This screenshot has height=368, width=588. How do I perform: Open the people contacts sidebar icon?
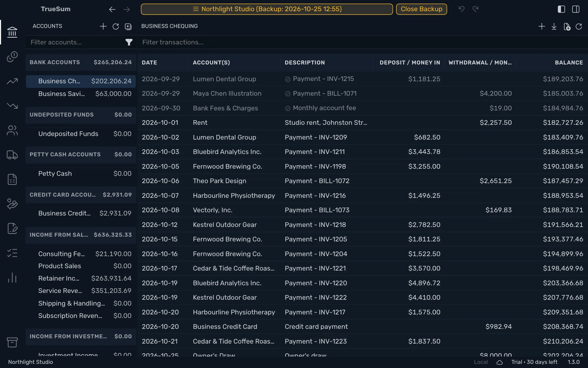(12, 130)
